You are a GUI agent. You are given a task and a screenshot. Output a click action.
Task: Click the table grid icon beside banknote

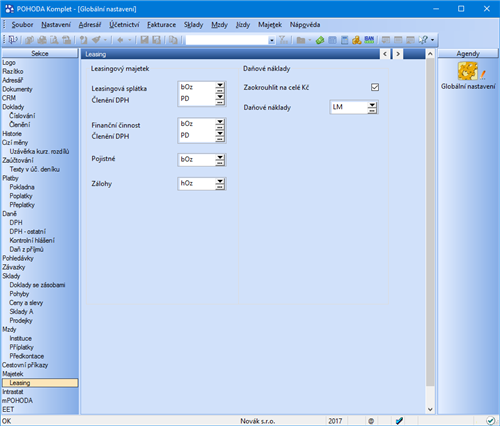tap(332, 40)
